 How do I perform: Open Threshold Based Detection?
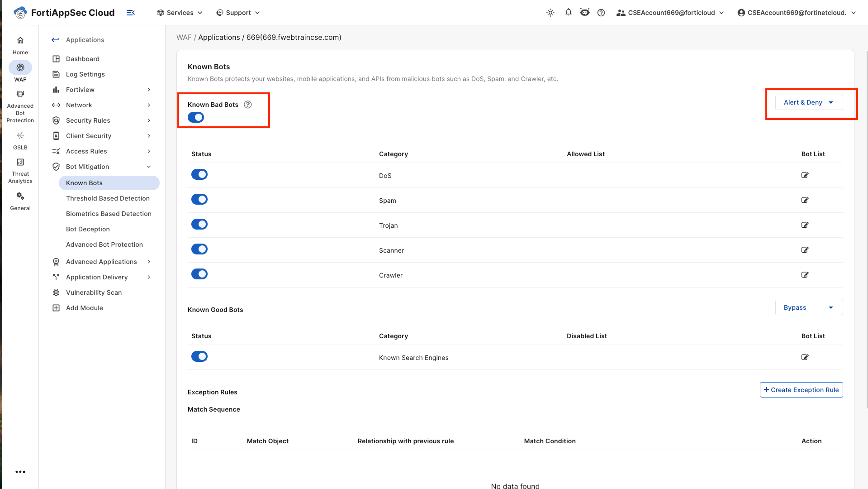[x=108, y=198]
